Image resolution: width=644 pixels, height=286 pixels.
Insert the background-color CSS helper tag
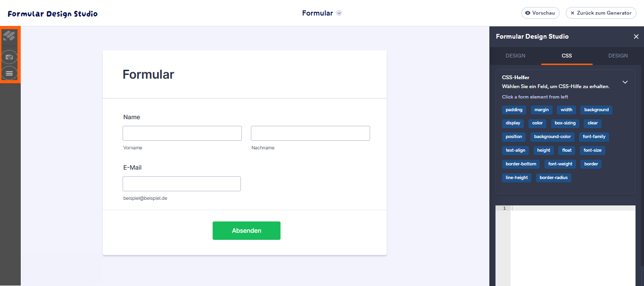[x=553, y=137]
